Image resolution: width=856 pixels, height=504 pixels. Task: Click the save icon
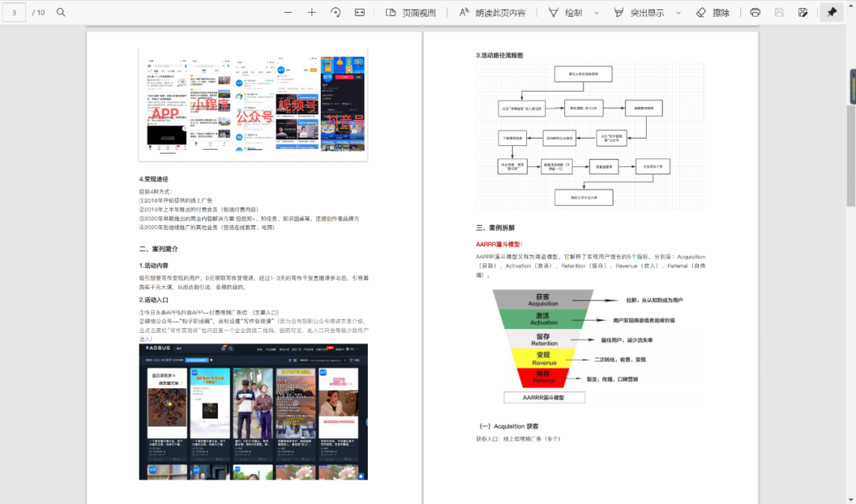779,12
